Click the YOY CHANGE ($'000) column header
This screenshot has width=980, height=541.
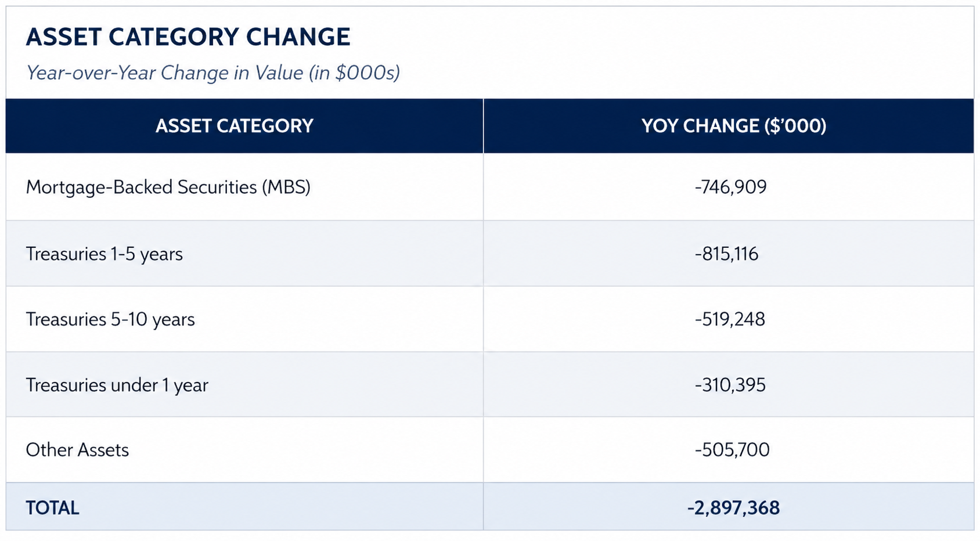[733, 126]
